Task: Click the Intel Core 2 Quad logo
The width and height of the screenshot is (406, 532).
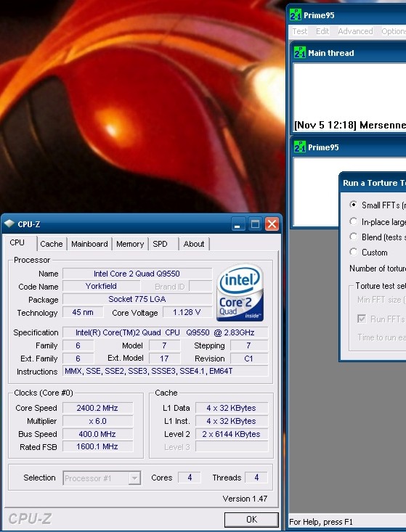Action: [x=240, y=292]
